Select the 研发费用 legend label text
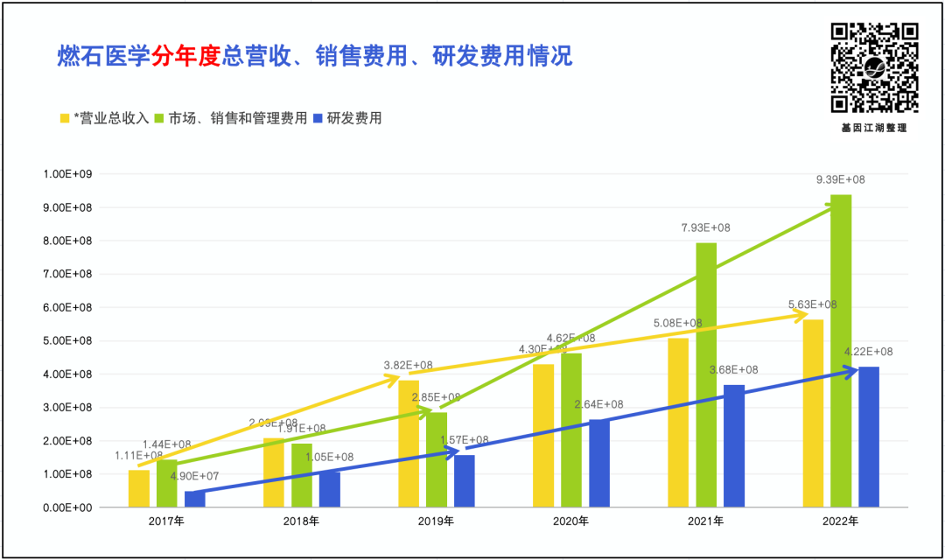945x560 pixels. pos(354,118)
